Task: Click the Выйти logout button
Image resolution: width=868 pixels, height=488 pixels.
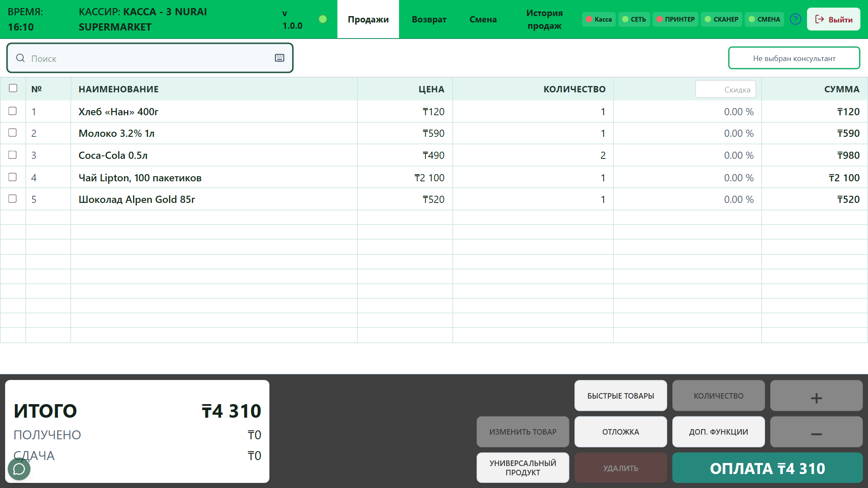Action: (833, 19)
